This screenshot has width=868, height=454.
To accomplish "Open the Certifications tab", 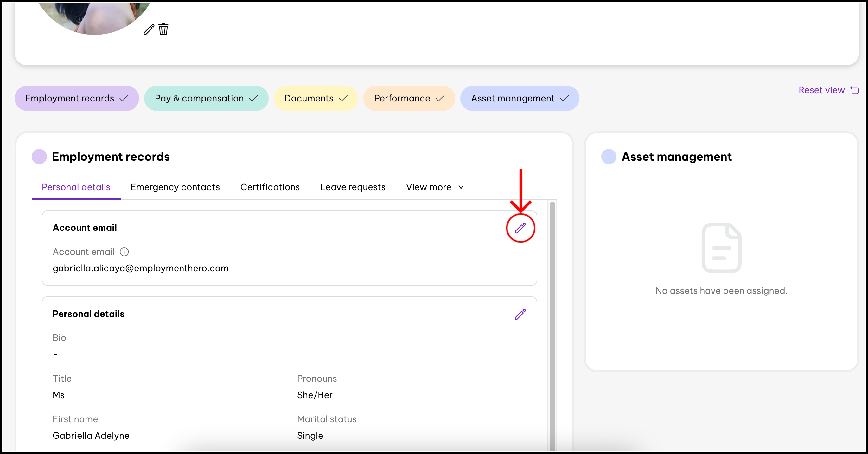I will pyautogui.click(x=270, y=187).
